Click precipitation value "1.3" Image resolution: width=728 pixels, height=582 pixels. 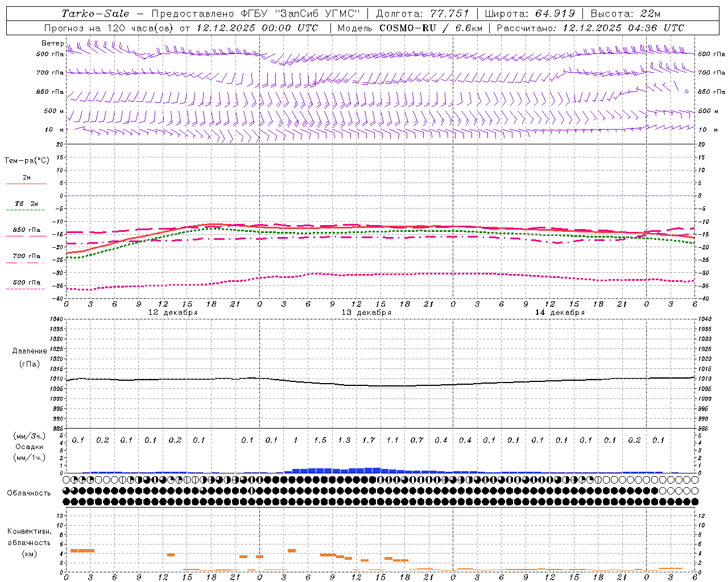[x=344, y=440]
